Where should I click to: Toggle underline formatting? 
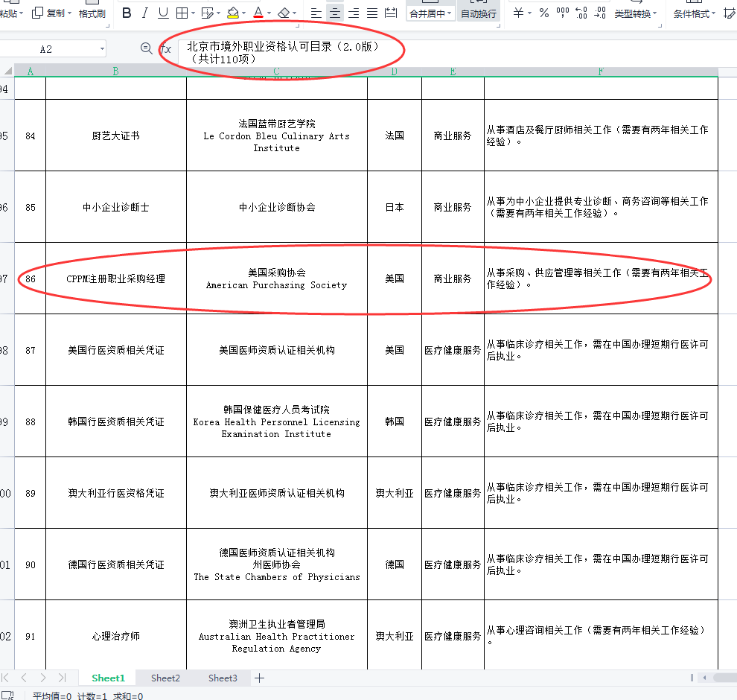[x=163, y=13]
